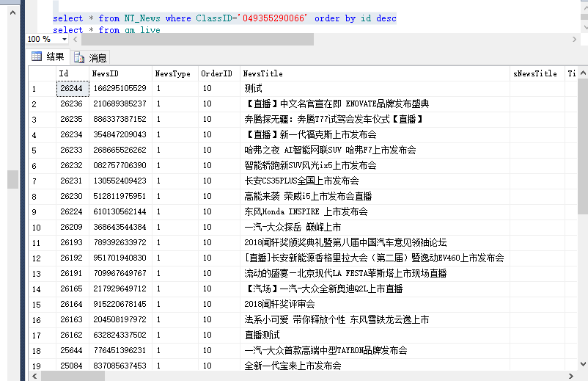
Task: Click the Id cell containing 26244
Action: tap(72, 88)
